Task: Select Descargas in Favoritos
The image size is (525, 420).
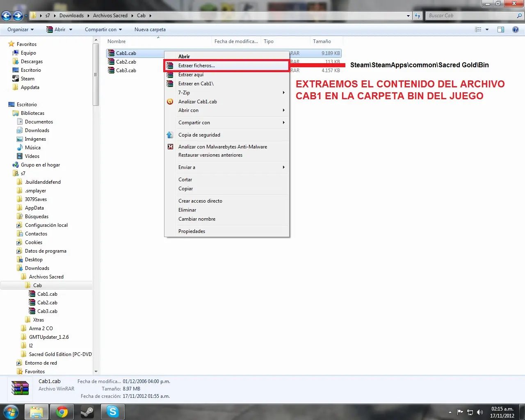Action: [x=32, y=62]
